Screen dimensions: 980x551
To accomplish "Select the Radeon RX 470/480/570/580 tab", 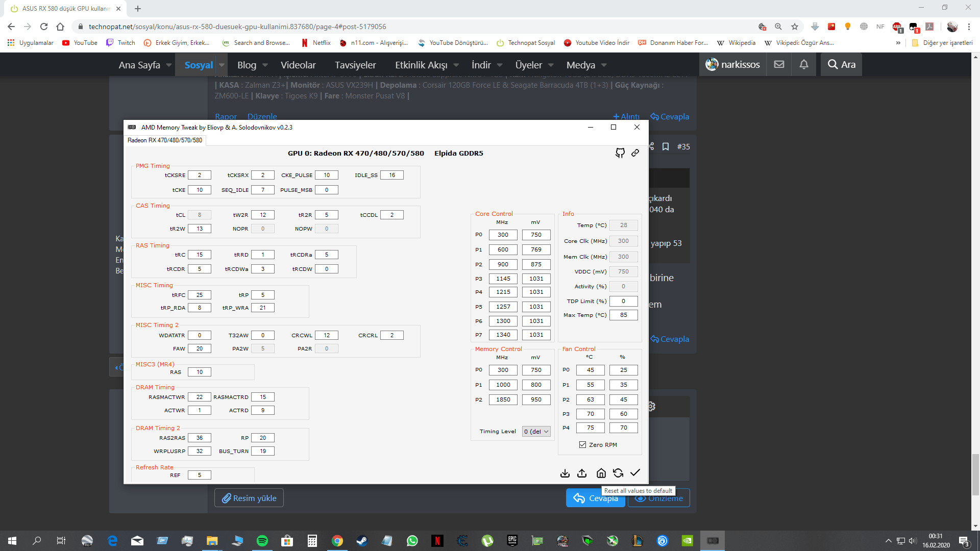I will [165, 140].
